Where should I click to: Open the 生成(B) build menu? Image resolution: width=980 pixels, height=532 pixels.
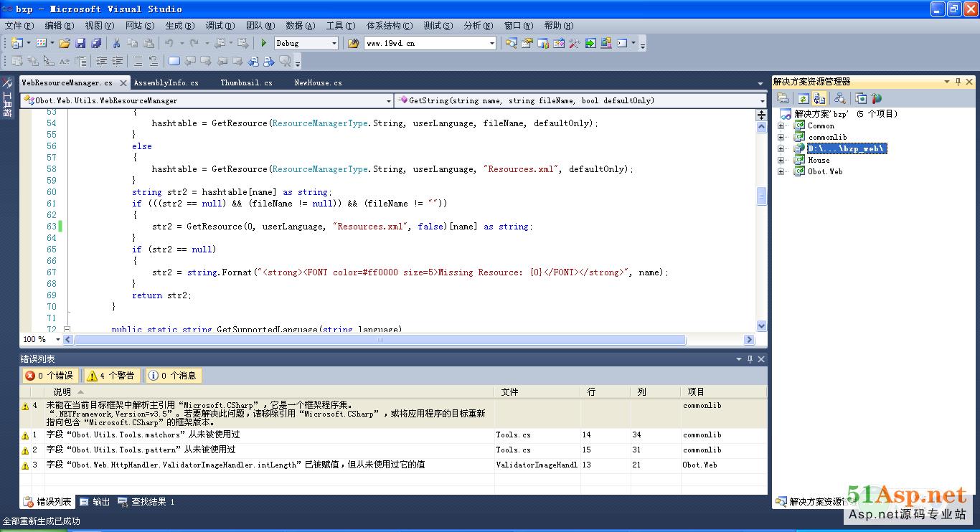click(x=179, y=26)
